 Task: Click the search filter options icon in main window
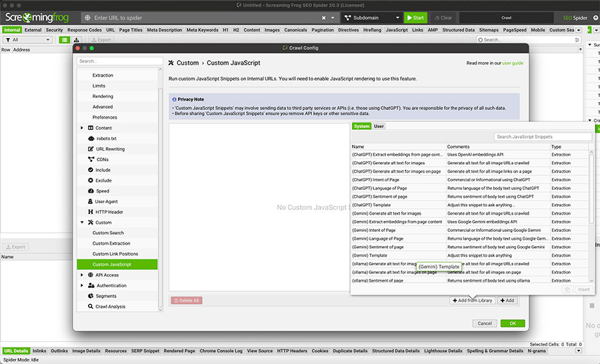pyautogui.click(x=577, y=40)
